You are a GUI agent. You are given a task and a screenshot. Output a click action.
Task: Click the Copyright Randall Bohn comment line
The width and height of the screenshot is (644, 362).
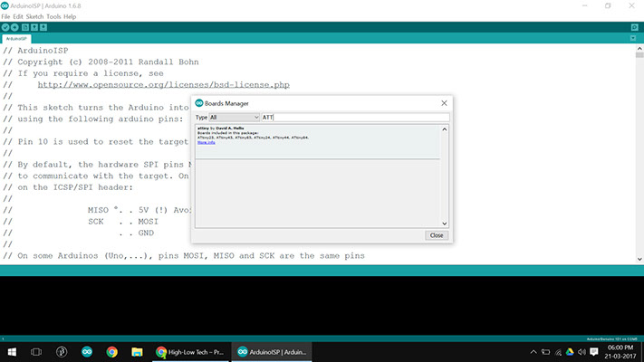[101, 62]
